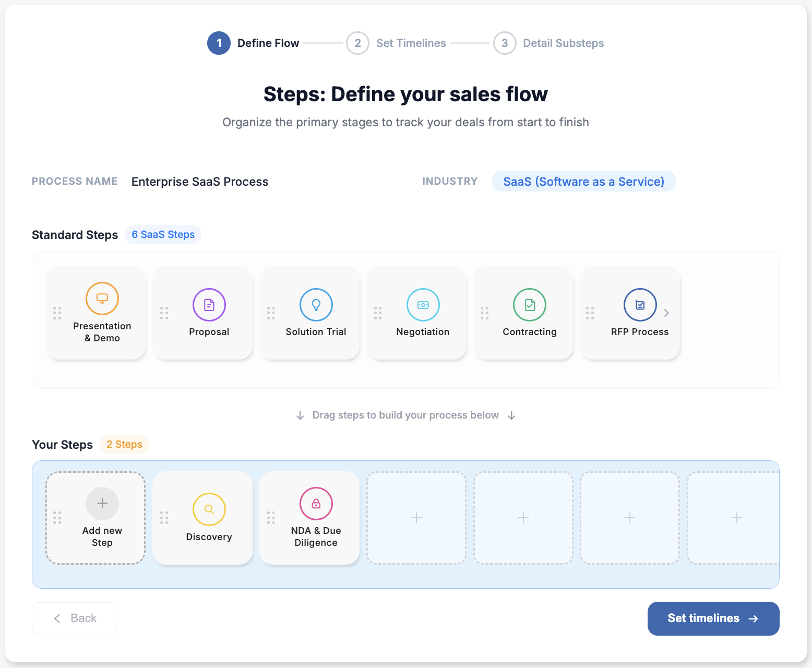Click the Proposal card label
The image size is (812, 668).
[x=209, y=332]
